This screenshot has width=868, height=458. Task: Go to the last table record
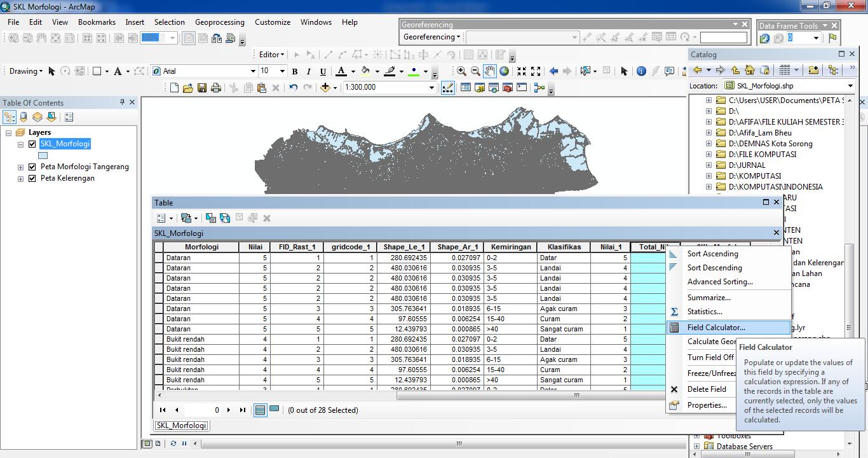tap(242, 410)
